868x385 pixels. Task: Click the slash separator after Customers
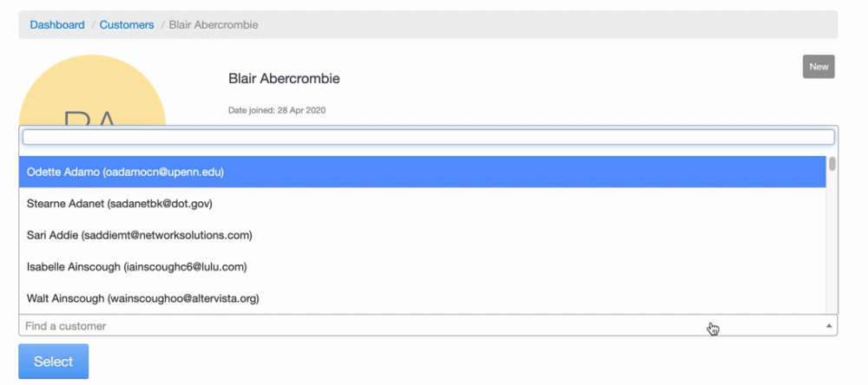161,25
